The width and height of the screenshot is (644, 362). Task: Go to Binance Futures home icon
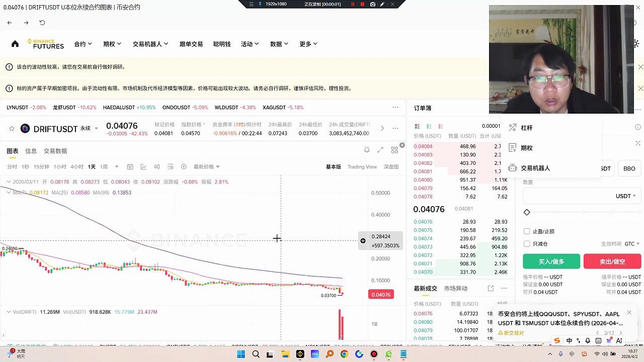15,44
